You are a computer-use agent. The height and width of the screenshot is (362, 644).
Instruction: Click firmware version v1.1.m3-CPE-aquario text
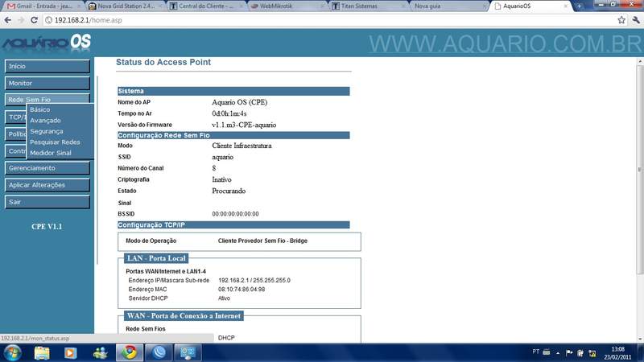244,125
